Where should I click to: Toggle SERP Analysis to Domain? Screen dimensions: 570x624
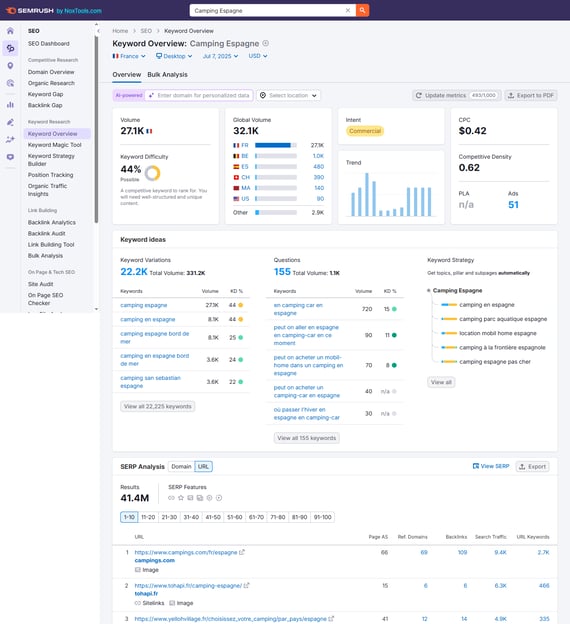pyautogui.click(x=182, y=466)
